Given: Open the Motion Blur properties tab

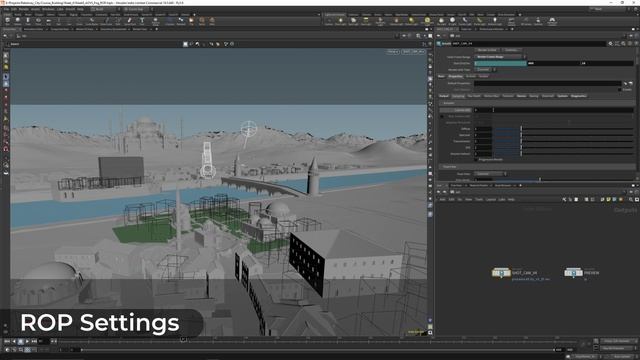Looking at the screenshot, I should coord(491,96).
